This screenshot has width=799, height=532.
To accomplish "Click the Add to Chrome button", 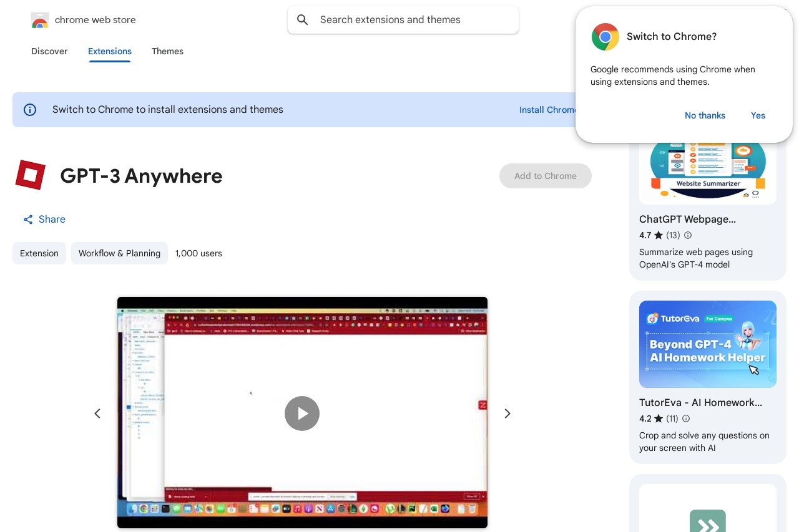I will [546, 176].
